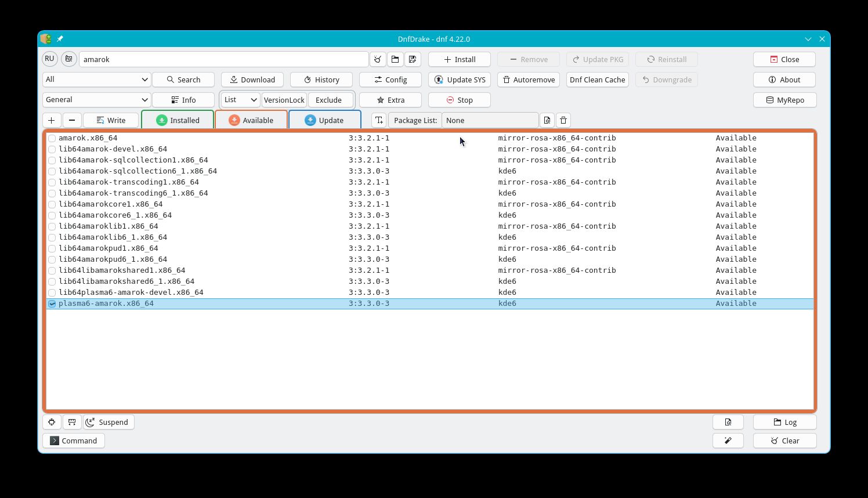Click the Package List label button

coord(415,120)
